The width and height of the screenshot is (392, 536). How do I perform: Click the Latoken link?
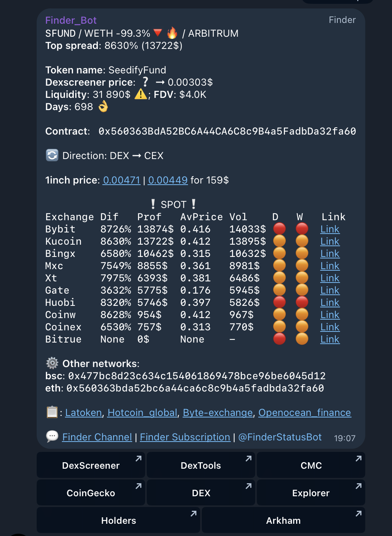(84, 413)
